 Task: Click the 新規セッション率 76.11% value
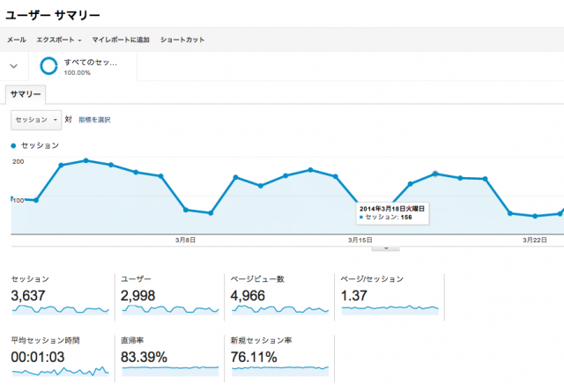click(254, 357)
